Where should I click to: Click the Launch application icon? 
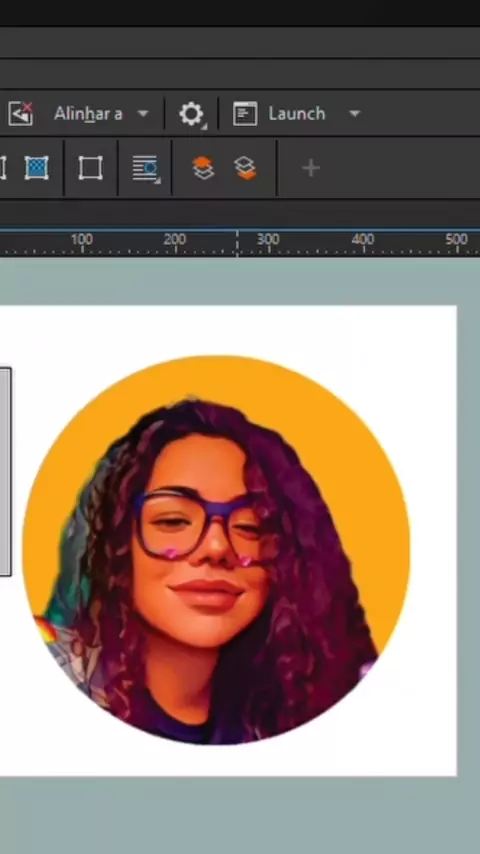click(245, 114)
